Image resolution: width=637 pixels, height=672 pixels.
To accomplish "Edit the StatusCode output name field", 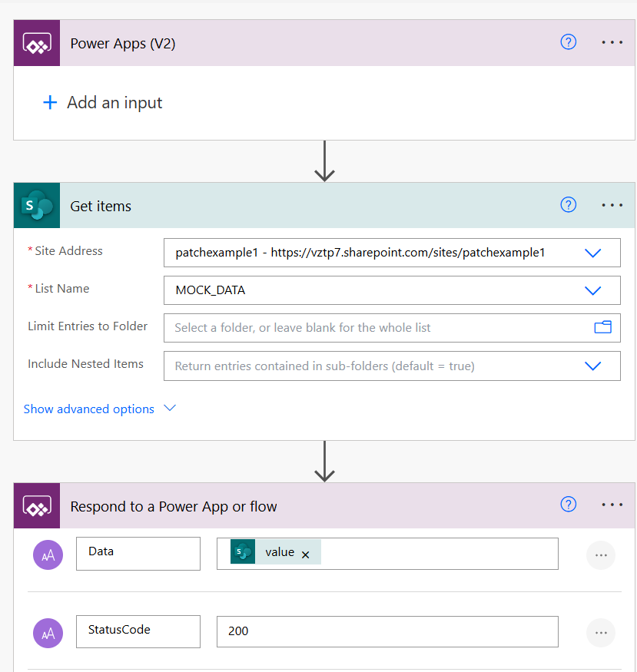I will (138, 632).
